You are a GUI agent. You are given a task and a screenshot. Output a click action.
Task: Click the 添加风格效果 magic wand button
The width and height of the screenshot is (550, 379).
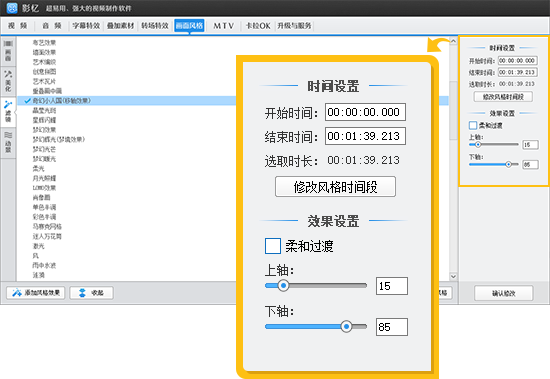click(x=36, y=293)
